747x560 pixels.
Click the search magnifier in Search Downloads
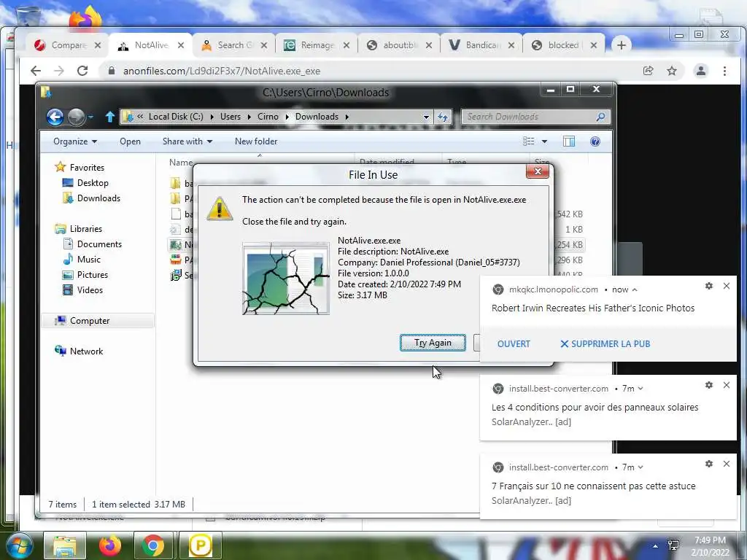coord(601,117)
